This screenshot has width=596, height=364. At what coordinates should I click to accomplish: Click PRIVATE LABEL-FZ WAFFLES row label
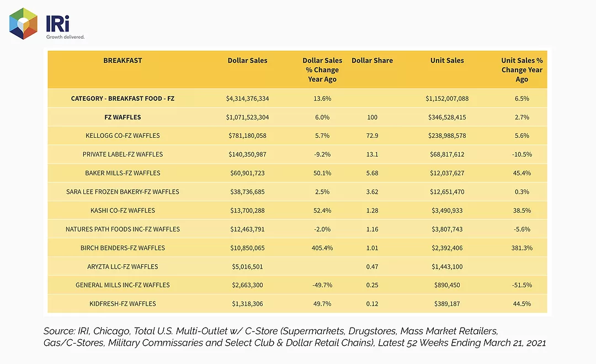pyautogui.click(x=123, y=154)
